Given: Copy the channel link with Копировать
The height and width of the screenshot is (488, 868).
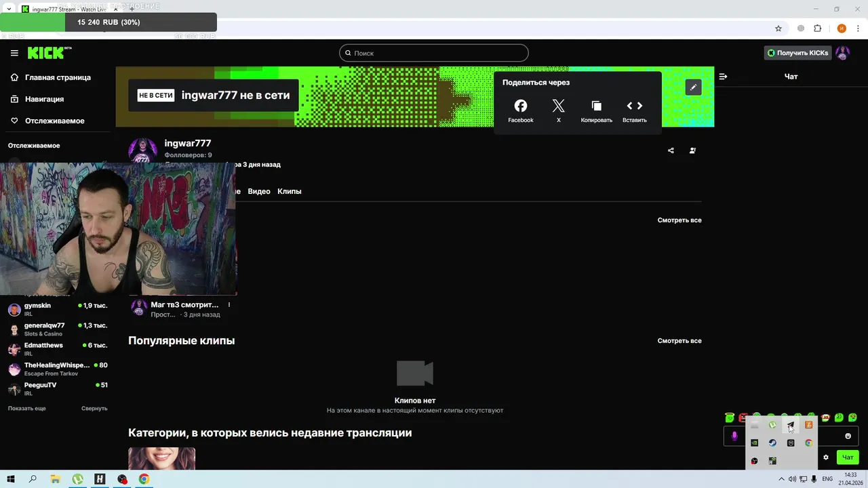Looking at the screenshot, I should pos(597,111).
